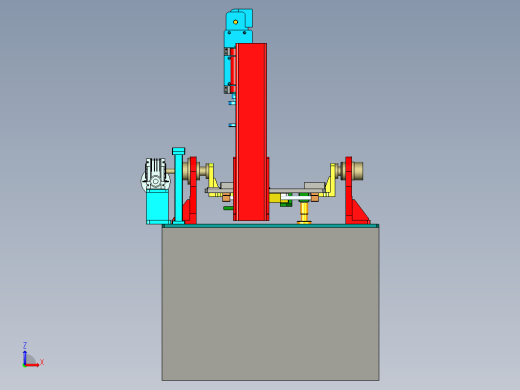The height and width of the screenshot is (390, 520).
Task: Select the white worm gear reducer
Action: coord(155,176)
